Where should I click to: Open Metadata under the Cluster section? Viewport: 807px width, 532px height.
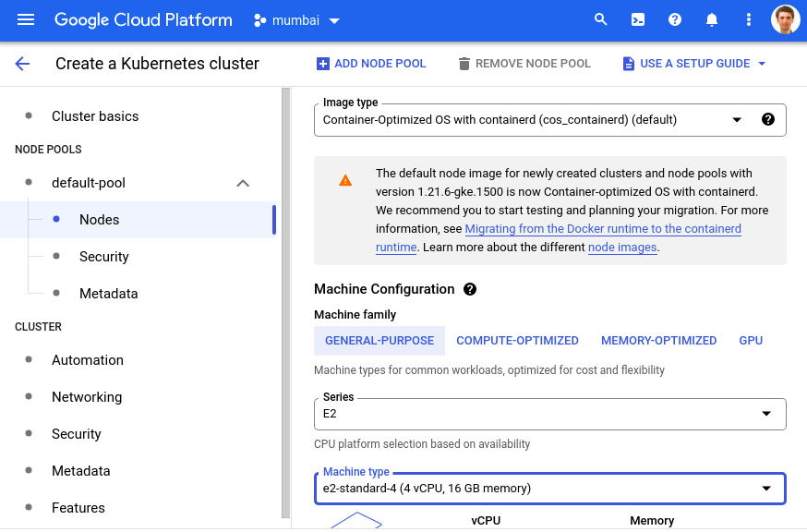(x=81, y=471)
